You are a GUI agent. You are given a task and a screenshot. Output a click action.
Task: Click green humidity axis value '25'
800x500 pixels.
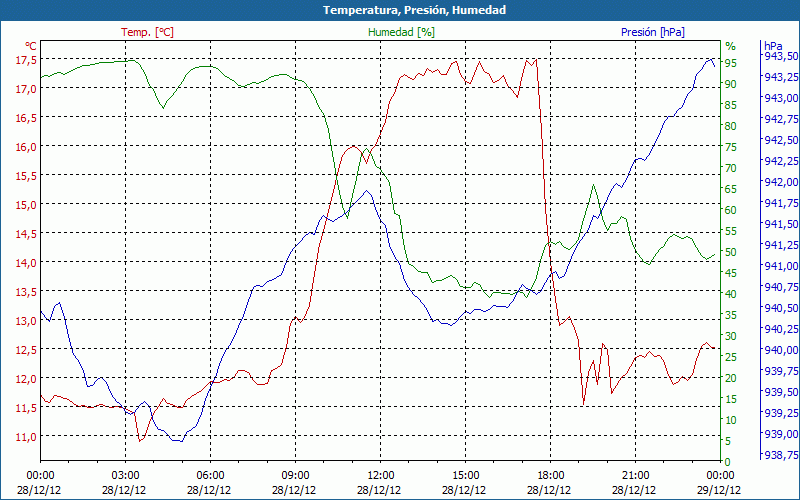[x=731, y=357]
